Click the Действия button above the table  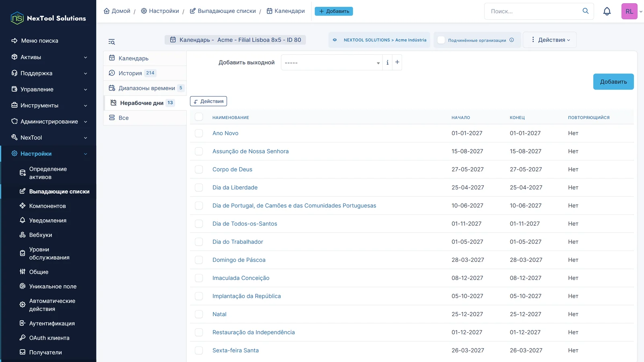(208, 101)
